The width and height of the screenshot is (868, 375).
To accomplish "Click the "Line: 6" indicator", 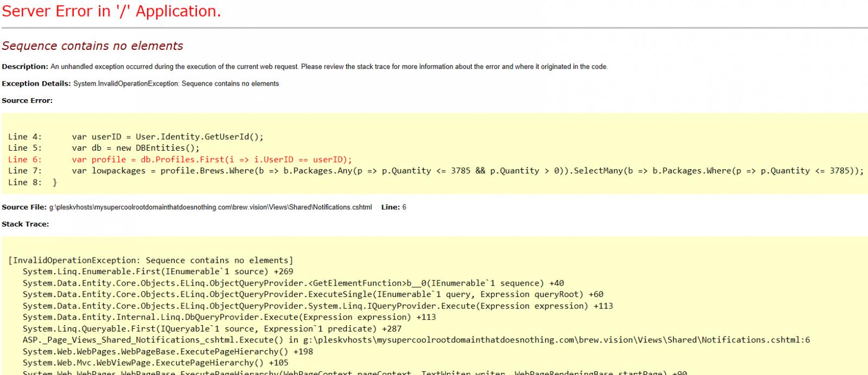I will tap(394, 207).
